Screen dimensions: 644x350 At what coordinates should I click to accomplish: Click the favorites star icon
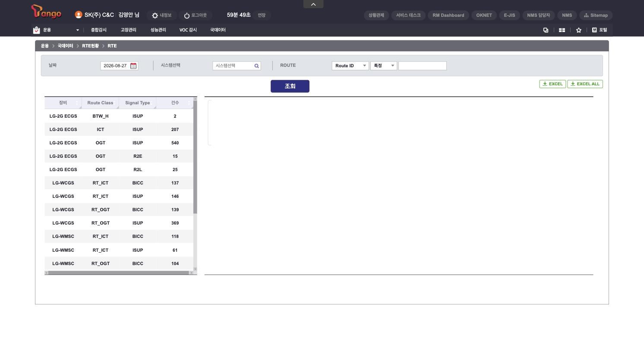579,30
